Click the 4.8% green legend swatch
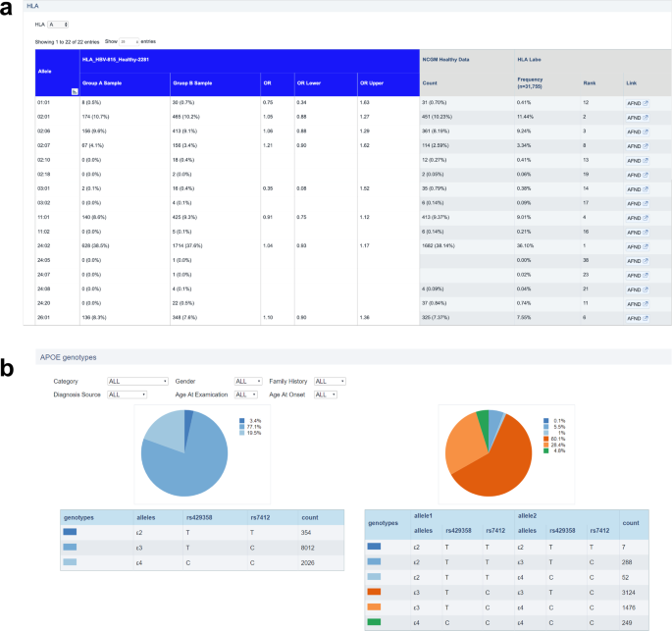This screenshot has width=672, height=631. (546, 450)
